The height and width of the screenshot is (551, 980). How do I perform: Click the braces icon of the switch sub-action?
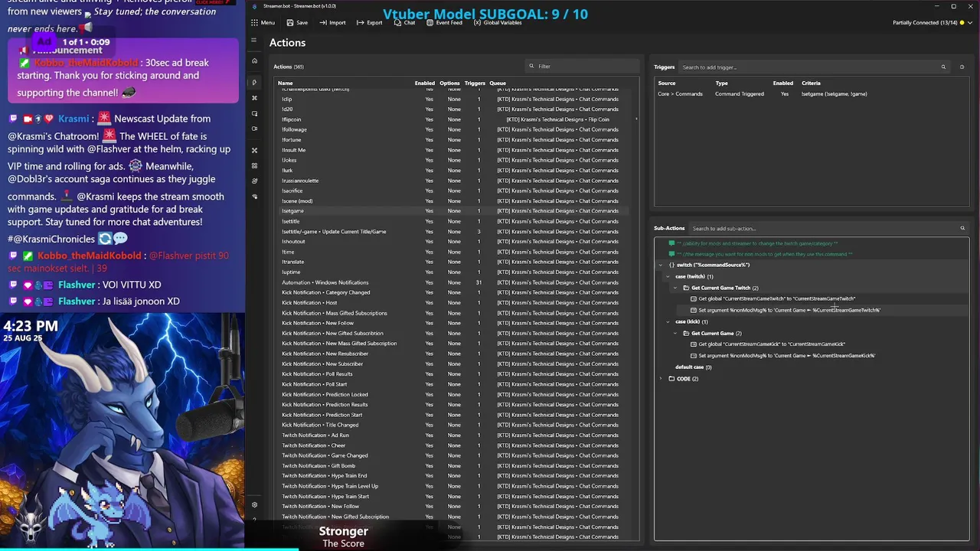tap(671, 266)
